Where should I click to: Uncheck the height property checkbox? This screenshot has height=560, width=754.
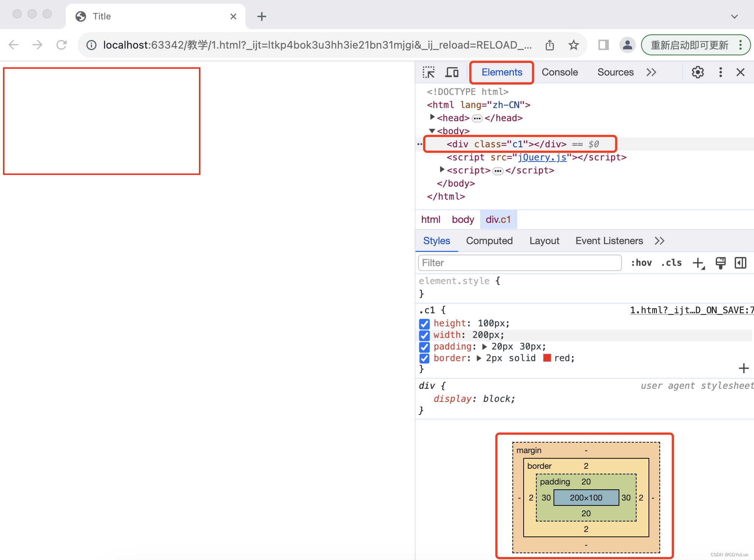click(x=424, y=324)
